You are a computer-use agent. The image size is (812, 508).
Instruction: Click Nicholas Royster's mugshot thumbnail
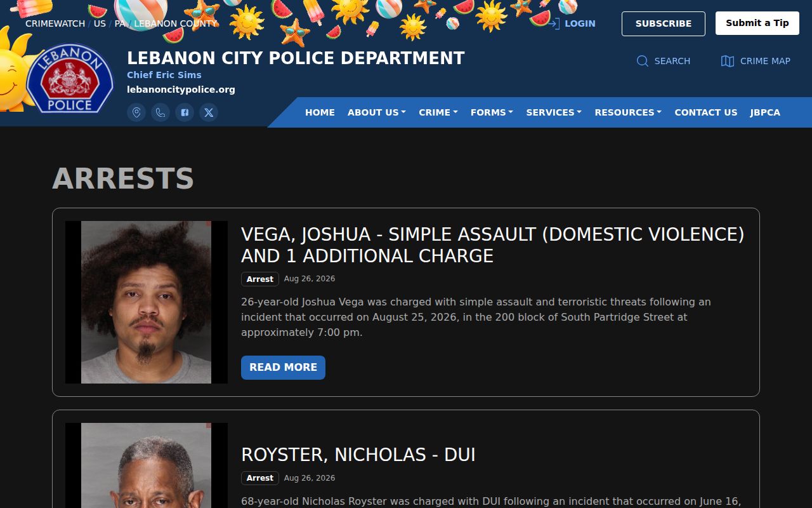click(147, 465)
